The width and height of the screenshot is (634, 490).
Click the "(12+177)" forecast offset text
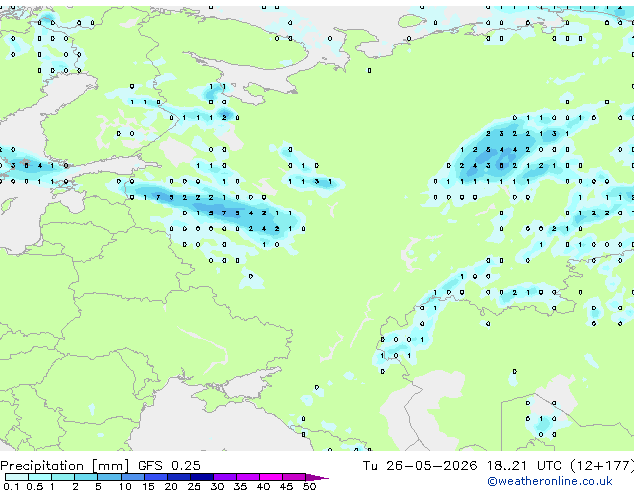(x=602, y=466)
